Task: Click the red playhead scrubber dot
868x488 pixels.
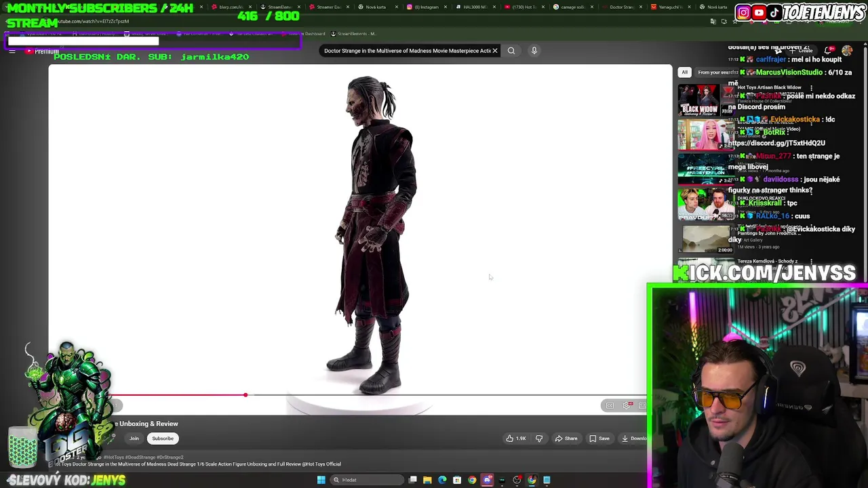Action: 245,395
